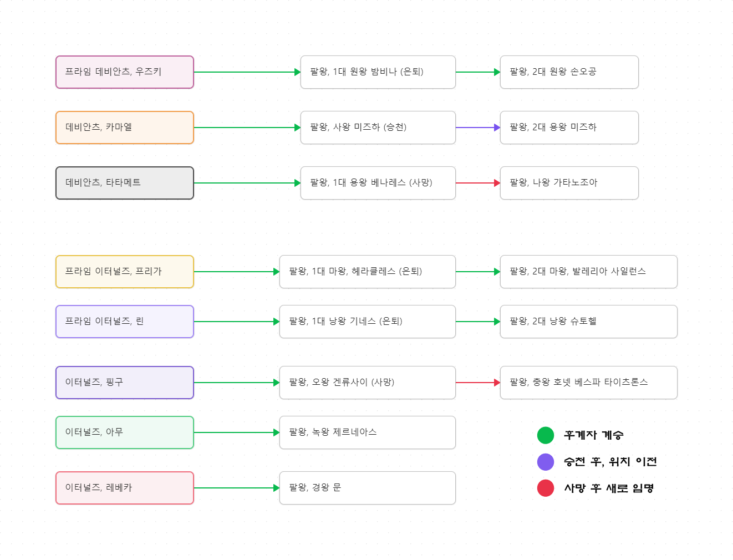
Task: Click the 2대 마왕, 발레리아 사일런스 node
Action: 588,272
